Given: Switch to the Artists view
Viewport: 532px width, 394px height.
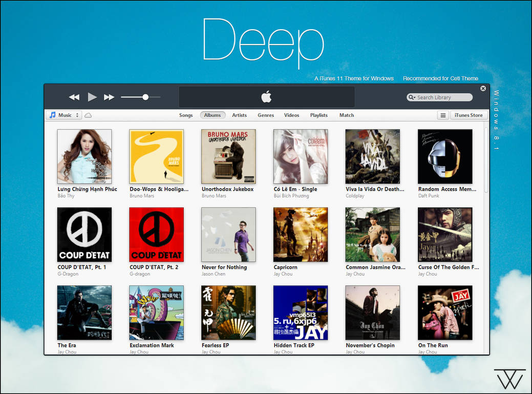Looking at the screenshot, I should [x=239, y=115].
